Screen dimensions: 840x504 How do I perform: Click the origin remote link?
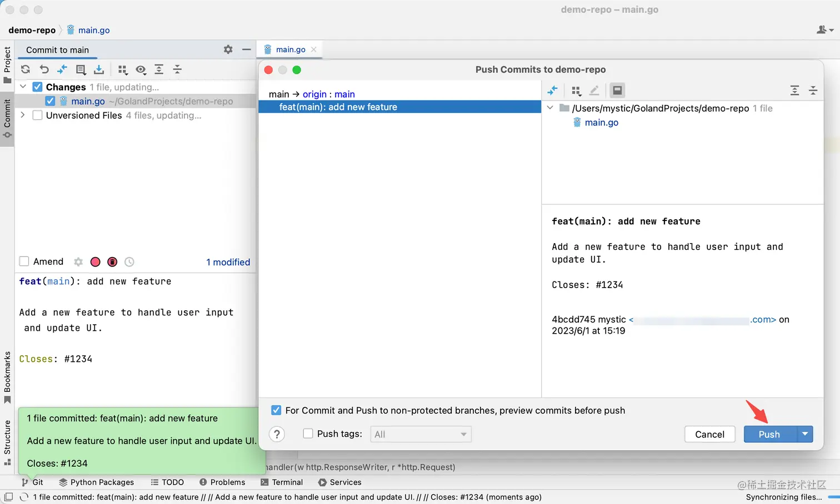point(314,94)
